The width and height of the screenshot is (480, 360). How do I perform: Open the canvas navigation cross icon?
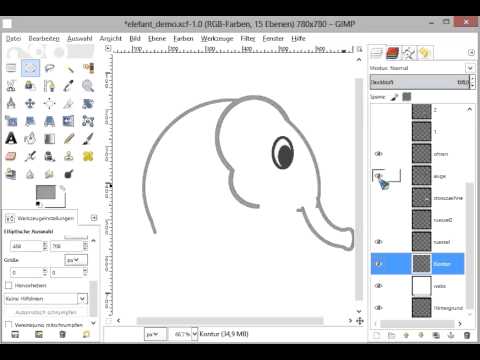(360, 321)
